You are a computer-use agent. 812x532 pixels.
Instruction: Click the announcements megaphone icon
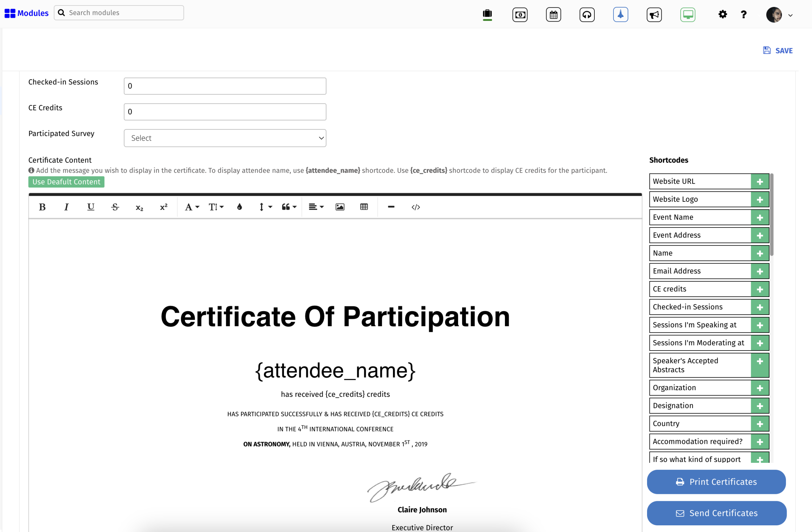[654, 15]
